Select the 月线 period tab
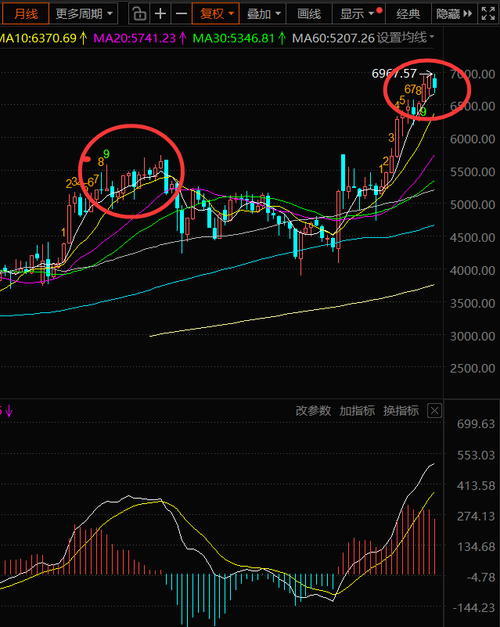This screenshot has width=500, height=627. [26, 14]
